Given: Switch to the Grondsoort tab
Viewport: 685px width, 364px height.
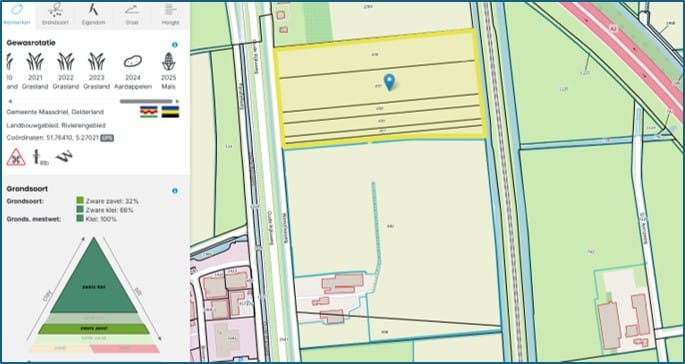Looking at the screenshot, I should (55, 15).
